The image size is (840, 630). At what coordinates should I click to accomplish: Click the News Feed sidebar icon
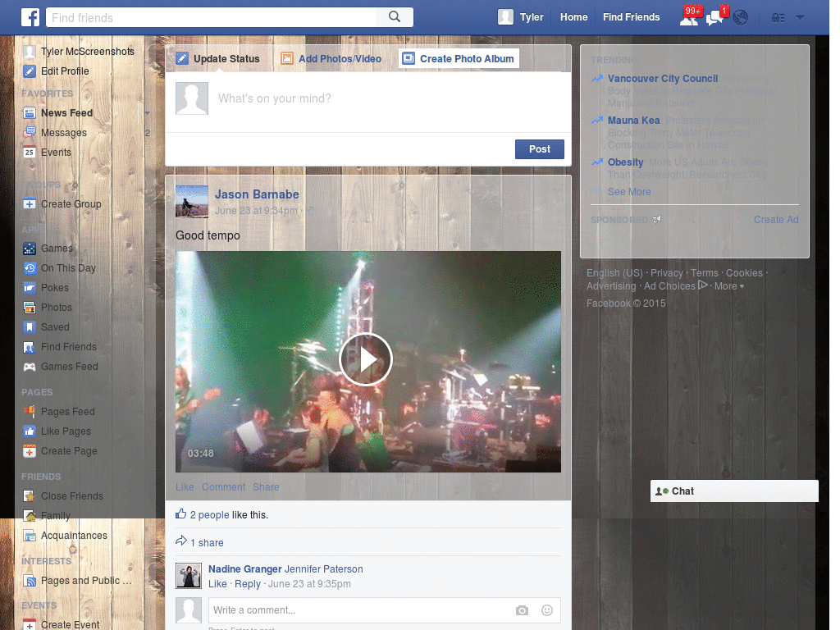(x=30, y=113)
